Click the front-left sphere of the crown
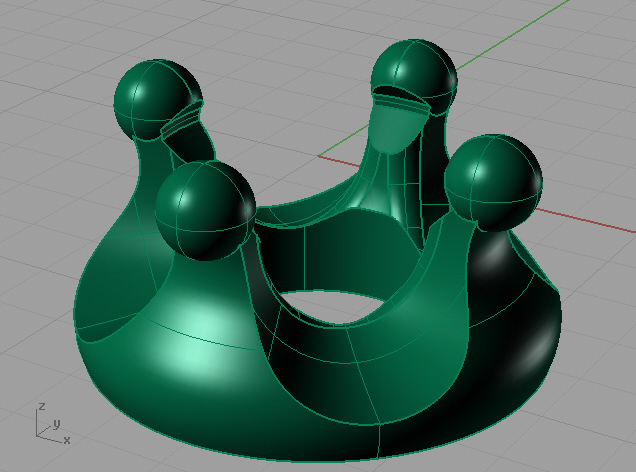The height and width of the screenshot is (472, 636). pyautogui.click(x=205, y=211)
